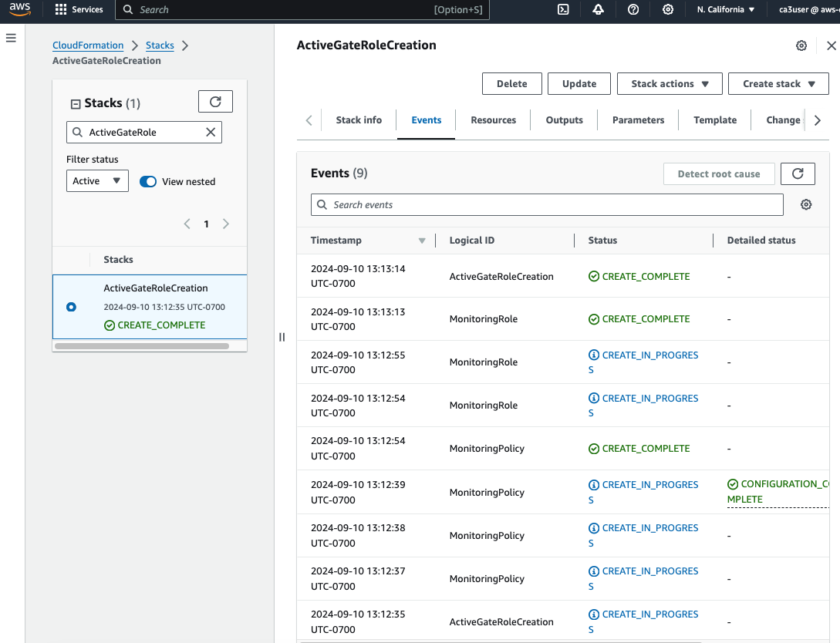Switch to the Resources tab

[493, 120]
